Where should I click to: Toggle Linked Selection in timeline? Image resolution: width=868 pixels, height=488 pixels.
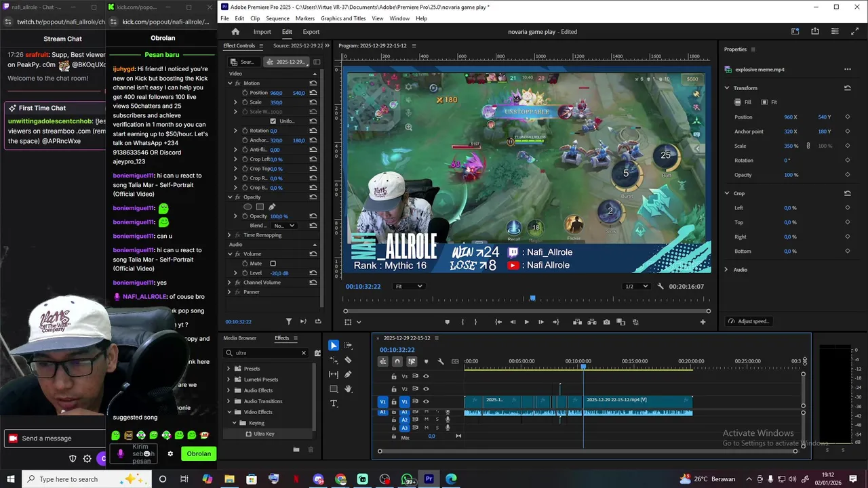click(412, 361)
